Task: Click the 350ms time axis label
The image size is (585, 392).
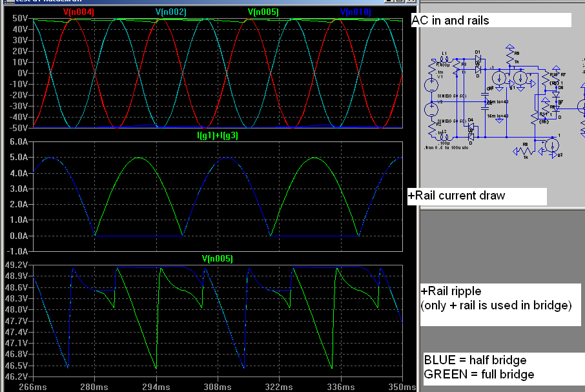Action: click(402, 387)
